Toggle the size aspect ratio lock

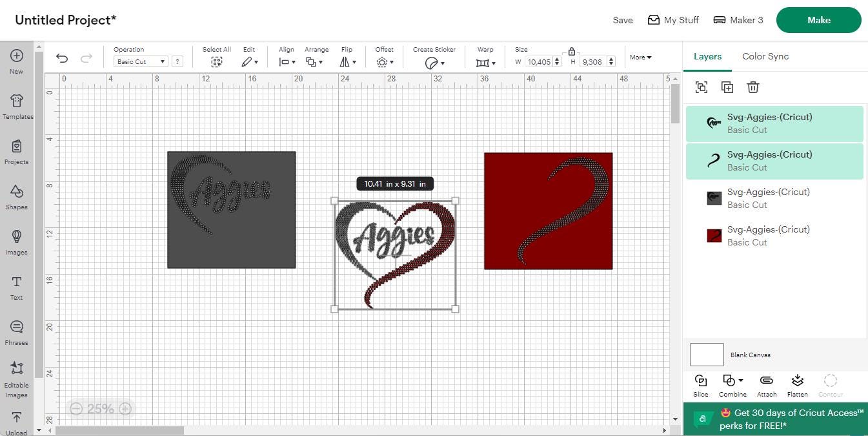tap(572, 51)
